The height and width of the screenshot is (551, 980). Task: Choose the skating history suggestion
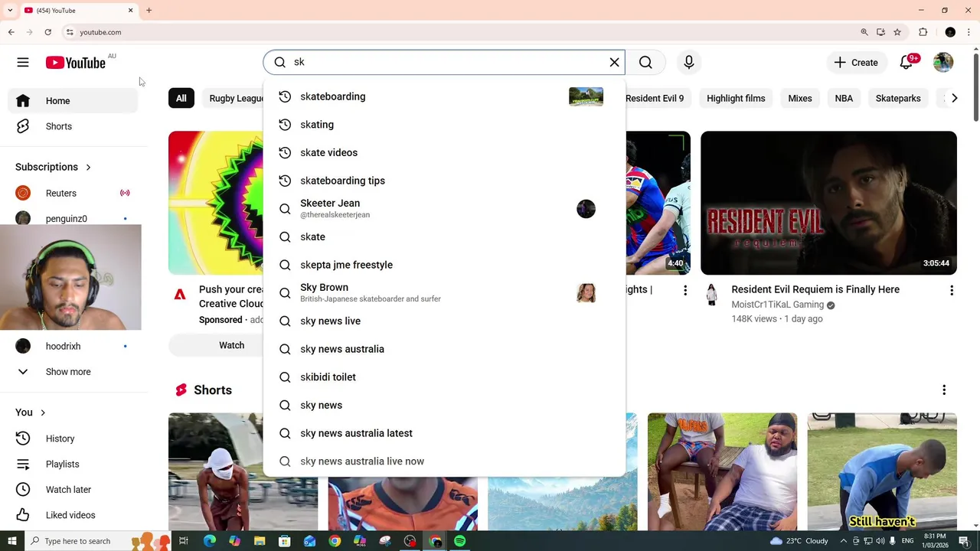pyautogui.click(x=444, y=125)
